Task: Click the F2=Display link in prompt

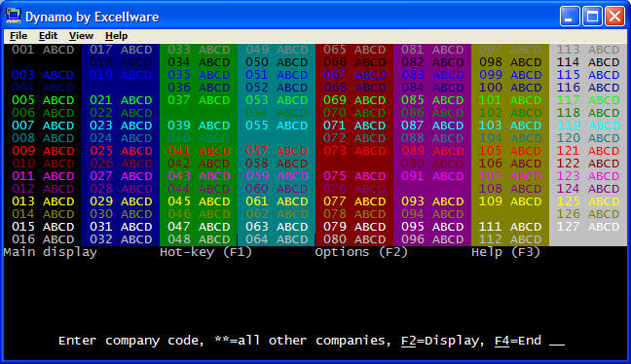Action: point(440,341)
